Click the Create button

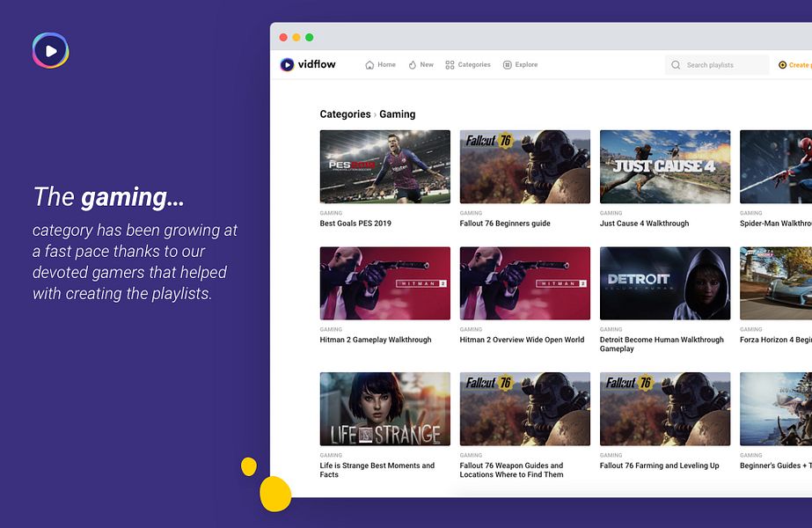pos(795,65)
